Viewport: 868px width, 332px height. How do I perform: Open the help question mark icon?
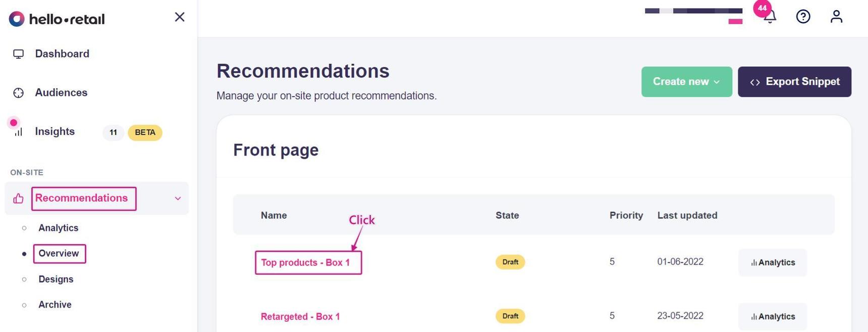click(803, 17)
